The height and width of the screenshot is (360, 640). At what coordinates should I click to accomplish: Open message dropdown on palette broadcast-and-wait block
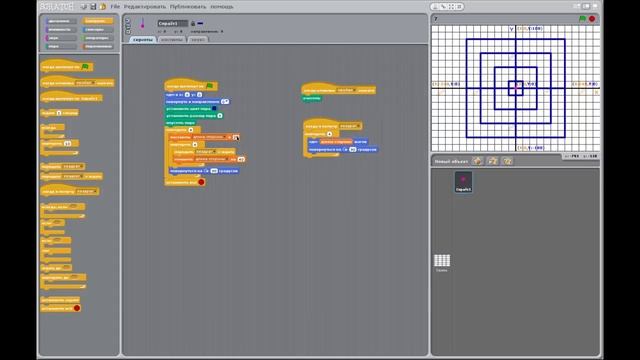point(73,176)
